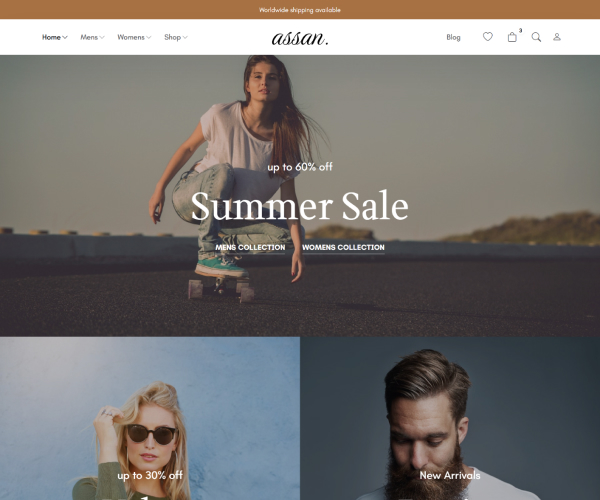Click the search magnifier icon
Image resolution: width=600 pixels, height=500 pixels.
coord(536,37)
